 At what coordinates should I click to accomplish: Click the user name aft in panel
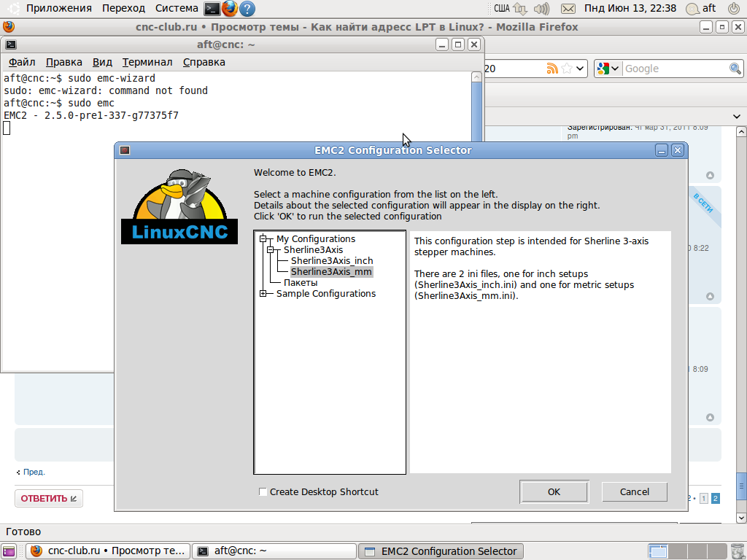pyautogui.click(x=708, y=8)
